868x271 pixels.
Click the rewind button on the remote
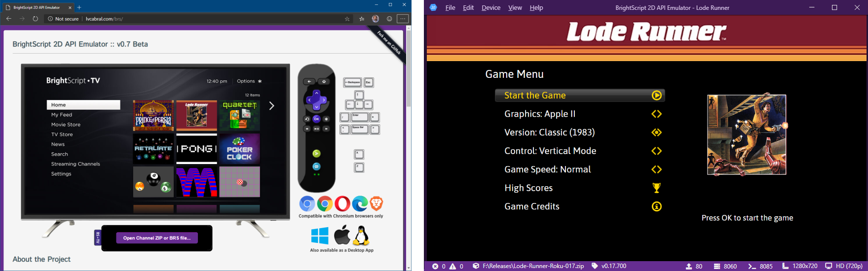tap(307, 129)
